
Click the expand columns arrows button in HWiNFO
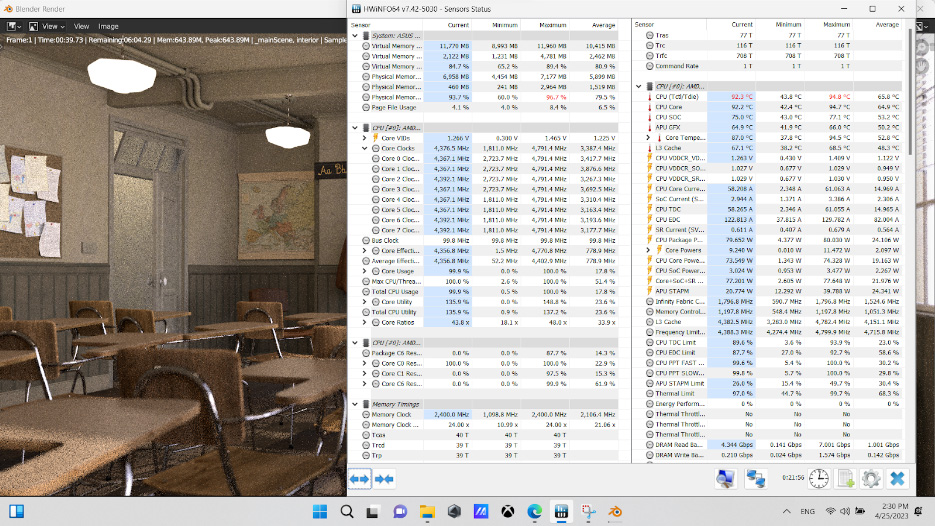(360, 479)
